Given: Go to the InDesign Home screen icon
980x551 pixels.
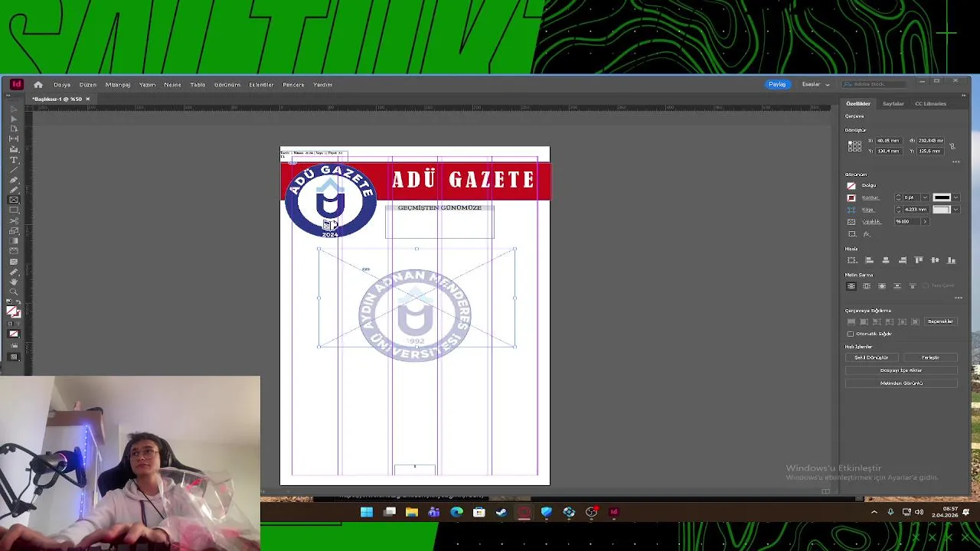Looking at the screenshot, I should click(x=38, y=84).
